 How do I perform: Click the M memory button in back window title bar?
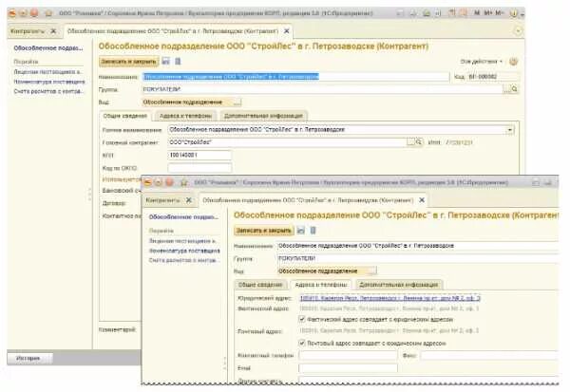pos(477,13)
